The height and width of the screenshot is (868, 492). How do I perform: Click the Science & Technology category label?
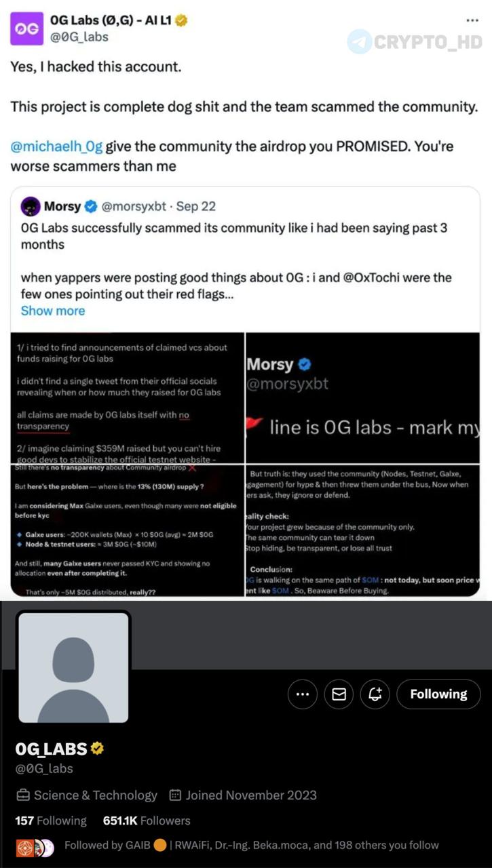tap(95, 795)
